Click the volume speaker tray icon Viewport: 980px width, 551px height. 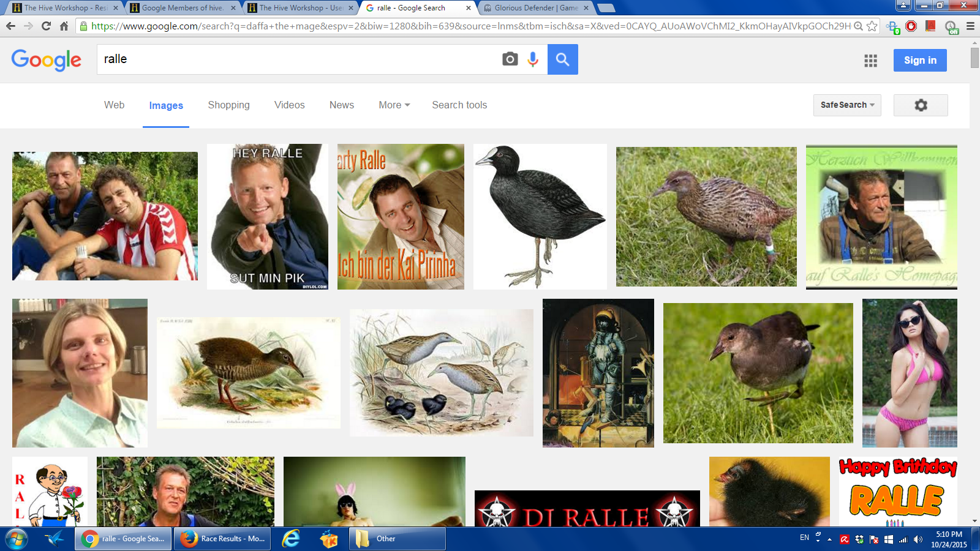coord(918,539)
